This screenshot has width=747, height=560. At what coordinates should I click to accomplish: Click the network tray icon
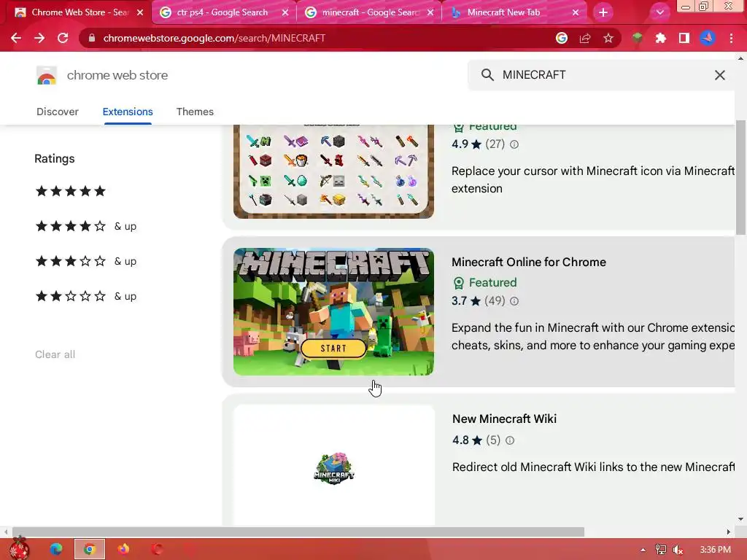(660, 550)
